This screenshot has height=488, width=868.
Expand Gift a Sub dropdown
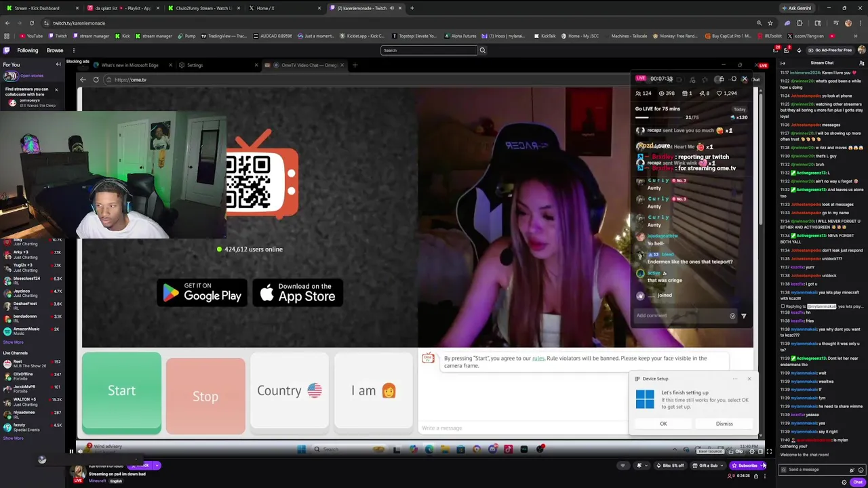pos(723,466)
